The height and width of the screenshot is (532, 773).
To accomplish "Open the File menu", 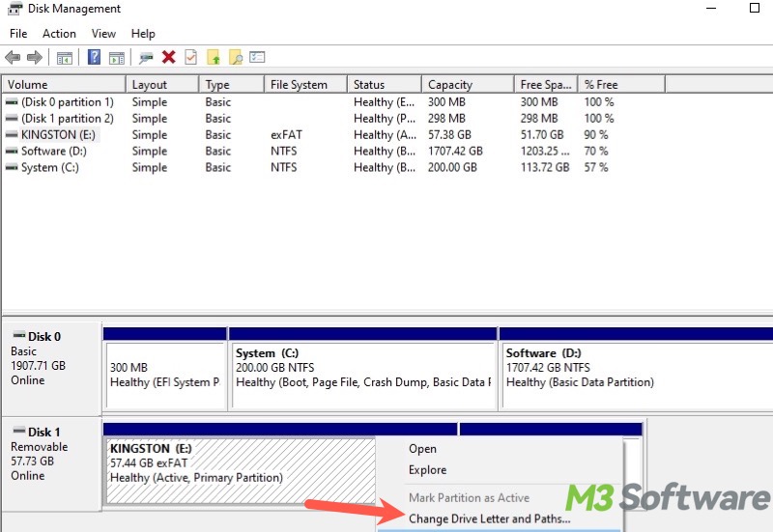I will 18,34.
